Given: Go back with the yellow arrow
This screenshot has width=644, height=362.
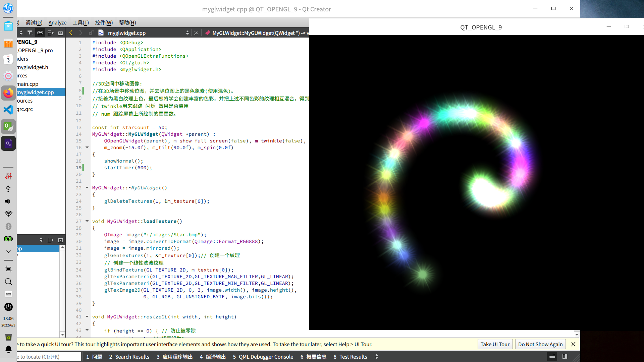Looking at the screenshot, I should pos(71,33).
